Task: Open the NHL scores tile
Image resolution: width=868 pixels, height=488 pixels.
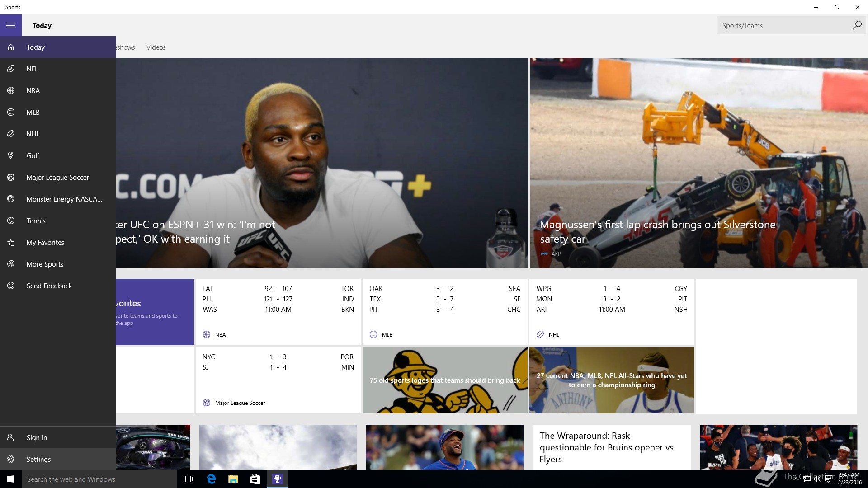Action: coord(612,312)
